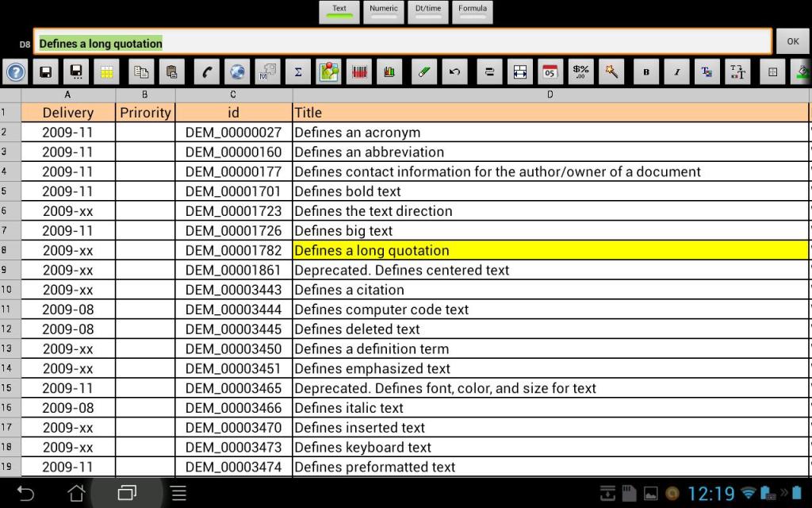Select column D header

point(550,95)
